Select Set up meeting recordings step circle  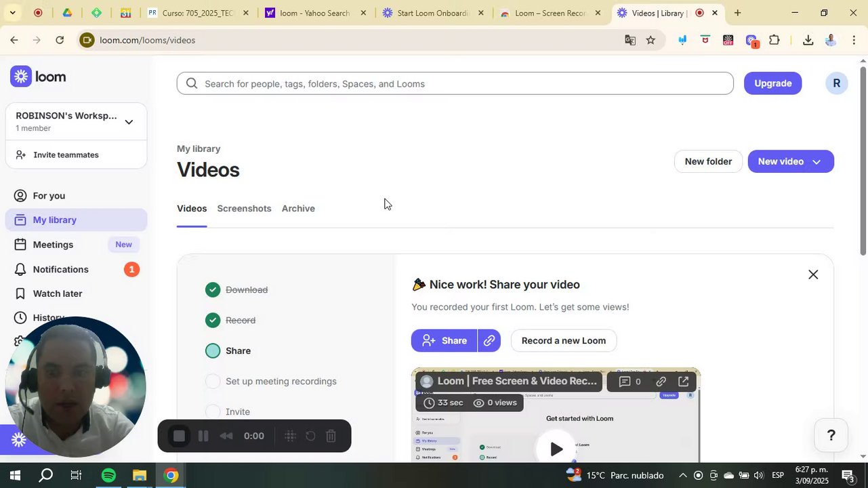tap(213, 381)
